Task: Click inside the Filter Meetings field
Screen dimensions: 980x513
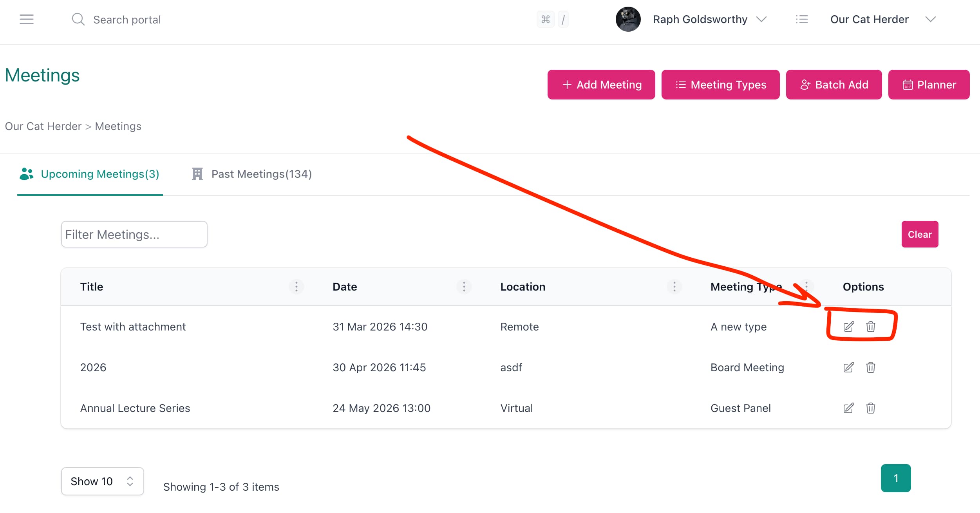Action: click(134, 234)
